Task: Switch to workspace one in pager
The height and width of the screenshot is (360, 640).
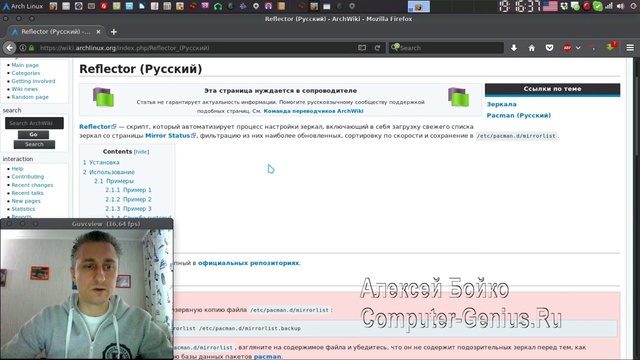Action: [x=418, y=7]
